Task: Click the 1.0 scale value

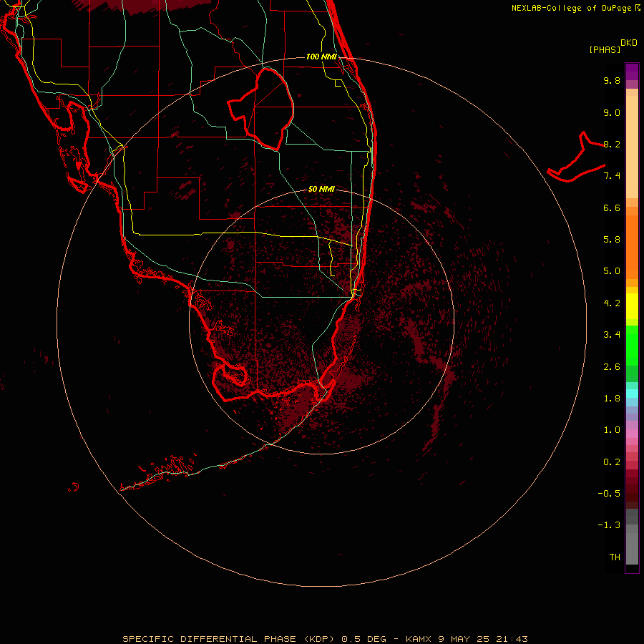Action: tap(612, 430)
